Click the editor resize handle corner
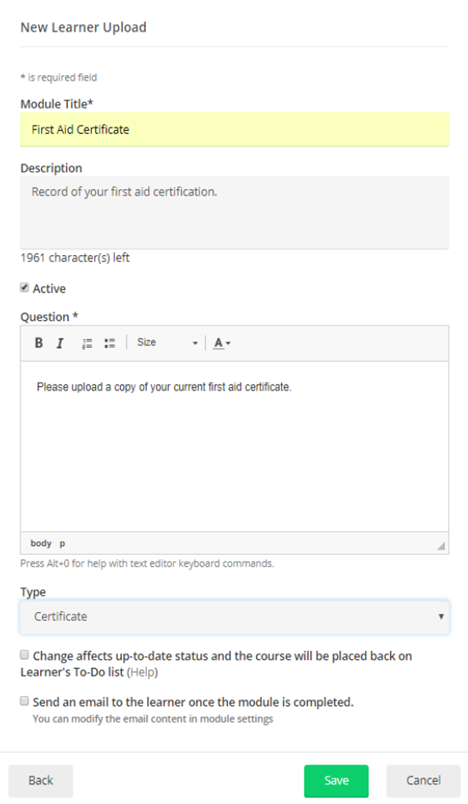The height and width of the screenshot is (804, 468). pyautogui.click(x=441, y=546)
